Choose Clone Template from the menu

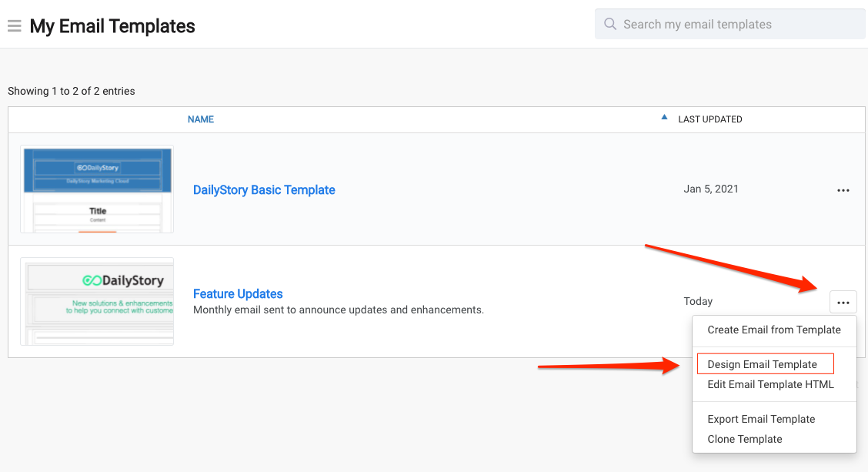[745, 439]
